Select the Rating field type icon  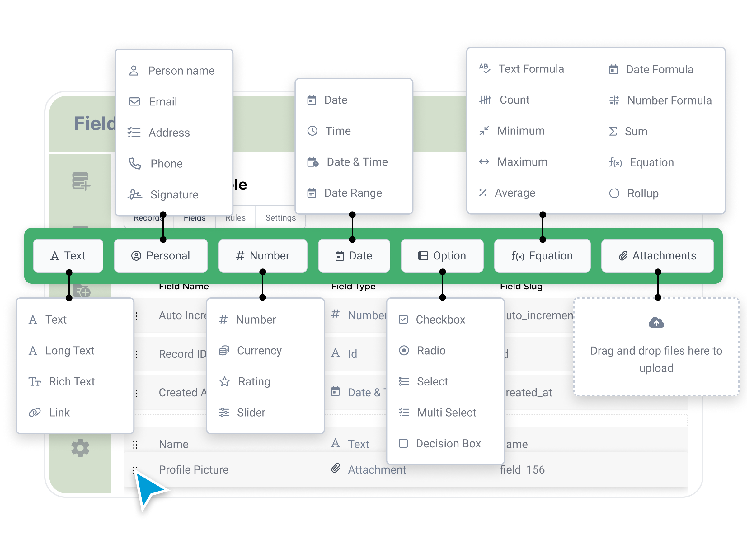[x=225, y=380]
